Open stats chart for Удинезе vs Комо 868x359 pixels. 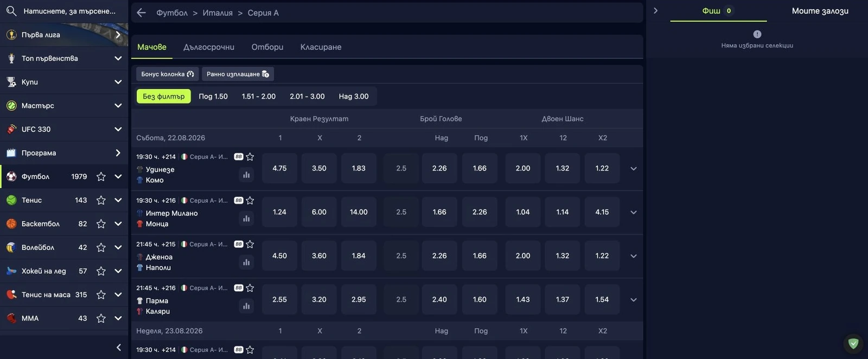tap(246, 175)
